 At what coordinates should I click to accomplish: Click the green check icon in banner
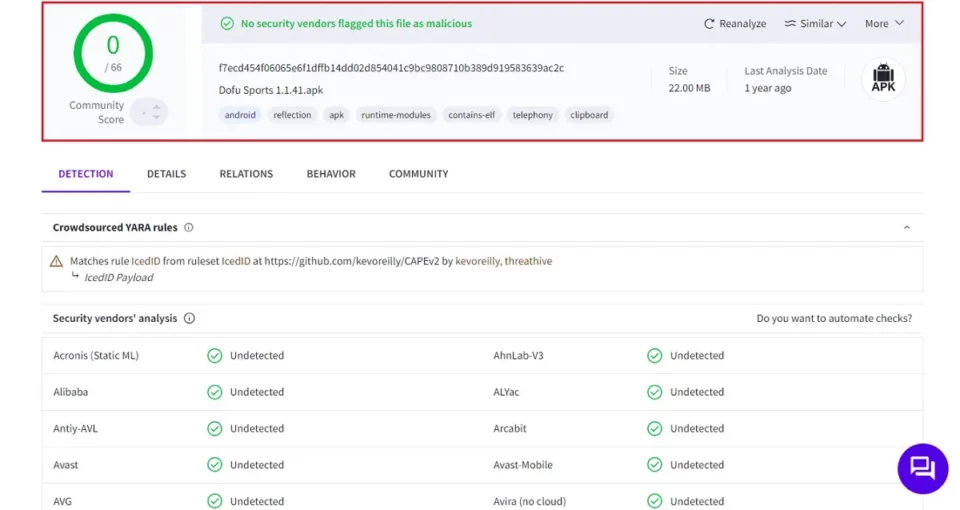click(227, 24)
